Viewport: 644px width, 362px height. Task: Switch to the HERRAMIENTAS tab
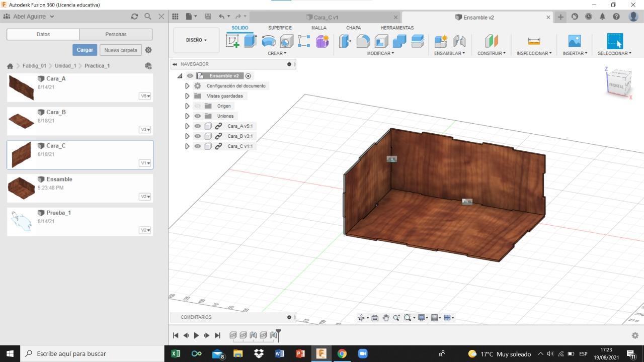coord(397,28)
